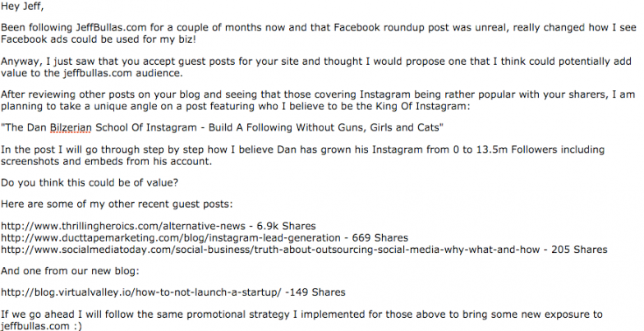Click the greeting line 'Hey Jeff,'
Image resolution: width=644 pixels, height=331 pixels.
click(x=22, y=7)
